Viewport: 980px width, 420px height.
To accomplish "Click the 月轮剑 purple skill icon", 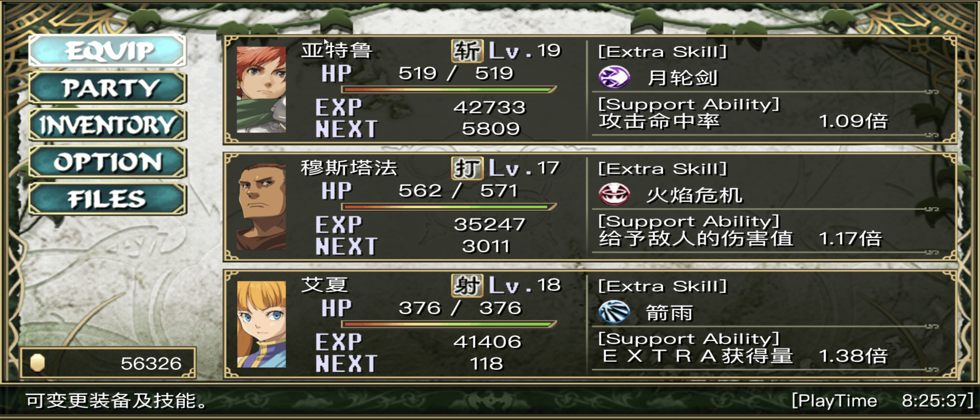I will coord(614,77).
